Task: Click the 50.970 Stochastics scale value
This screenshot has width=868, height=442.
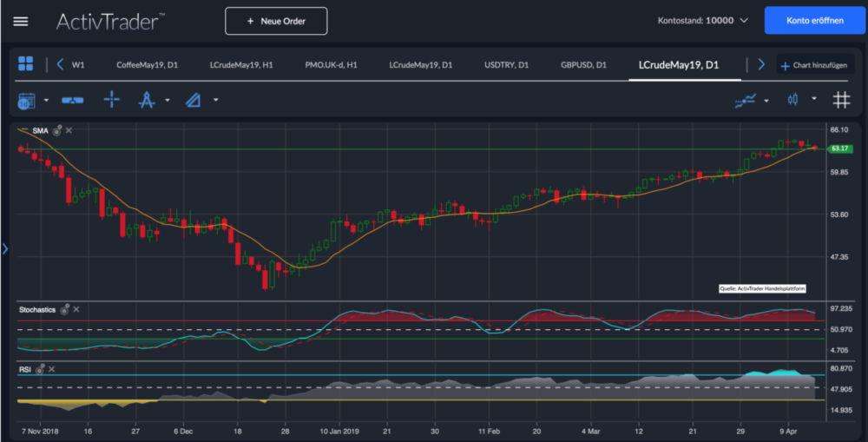Action: tap(841, 329)
